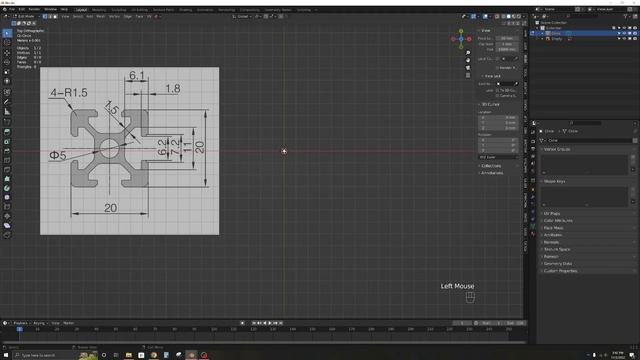Toggle X-ray mode in viewport header
The image size is (640, 360).
tap(497, 16)
